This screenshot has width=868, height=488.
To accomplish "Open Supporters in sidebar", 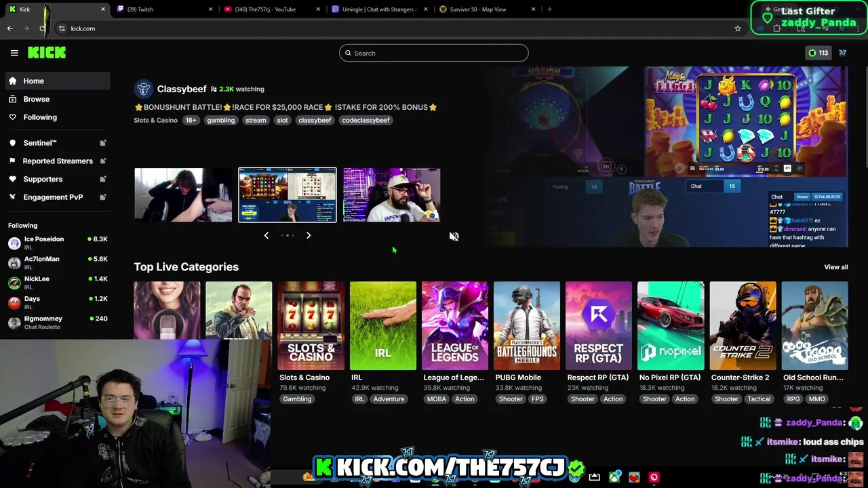I will 58,179.
